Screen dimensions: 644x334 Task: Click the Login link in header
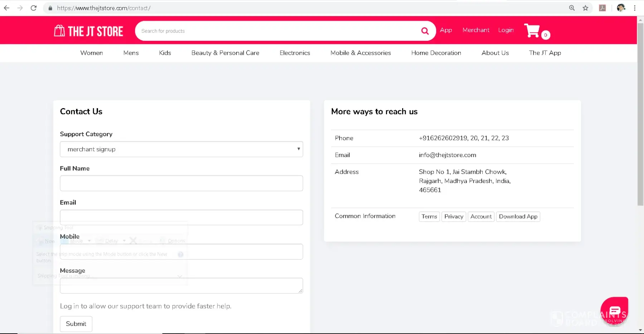point(506,30)
